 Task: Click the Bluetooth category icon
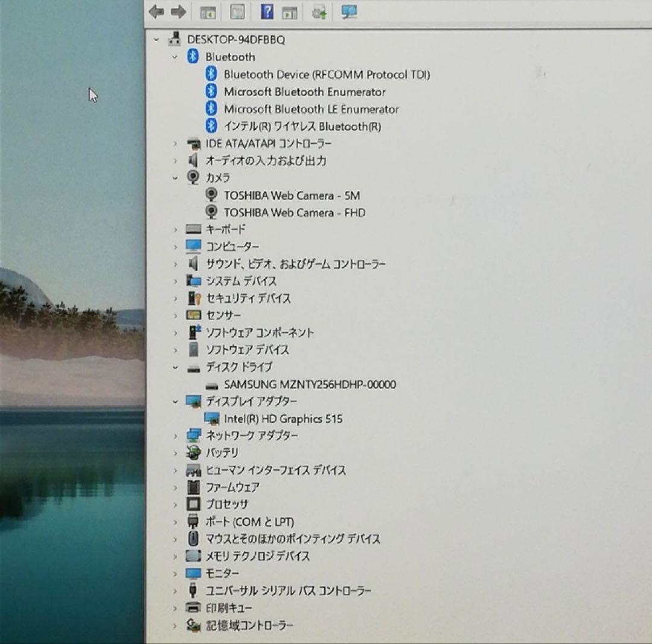pos(193,56)
